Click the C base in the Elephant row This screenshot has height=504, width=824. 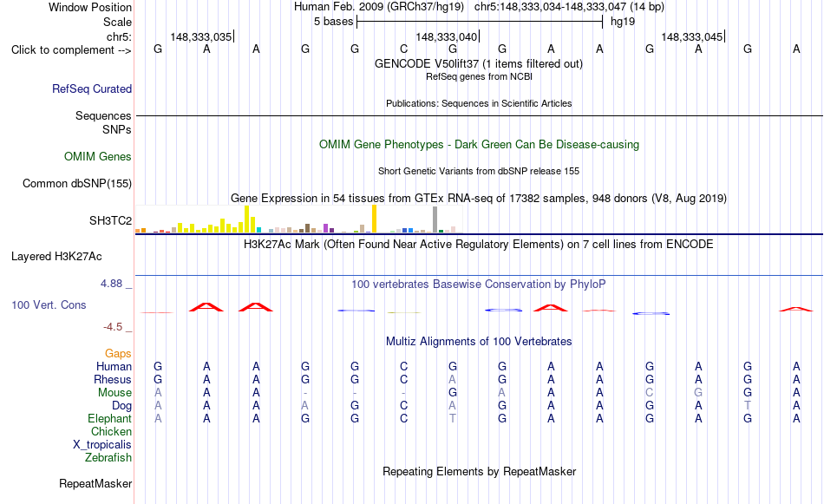point(403,419)
